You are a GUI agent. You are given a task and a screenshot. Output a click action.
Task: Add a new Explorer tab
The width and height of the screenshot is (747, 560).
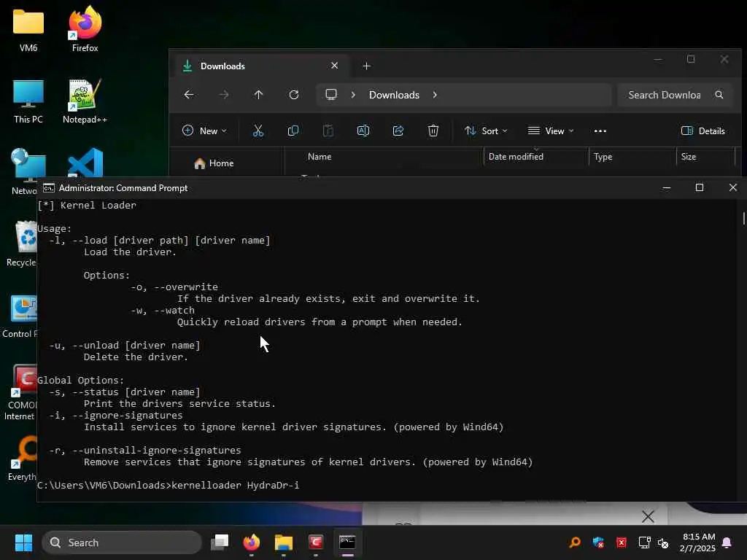pos(366,66)
